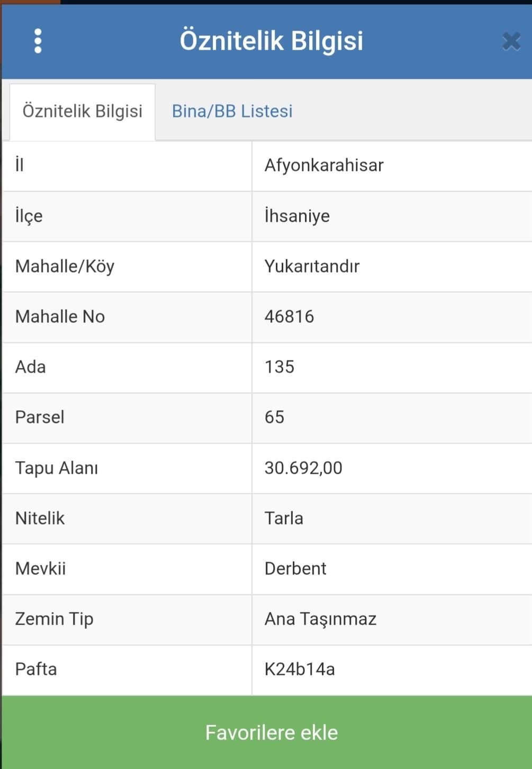Select the Mevkii value Derbent
The height and width of the screenshot is (769, 532).
pos(295,568)
